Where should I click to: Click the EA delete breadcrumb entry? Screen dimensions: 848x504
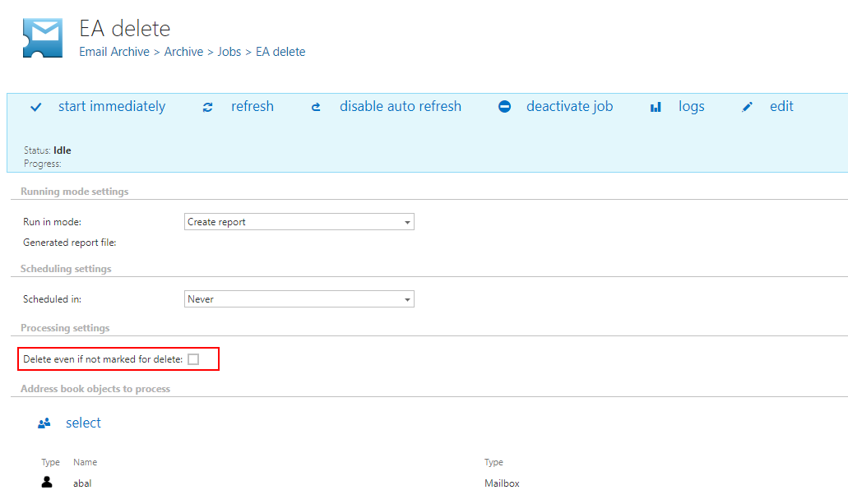(x=280, y=51)
